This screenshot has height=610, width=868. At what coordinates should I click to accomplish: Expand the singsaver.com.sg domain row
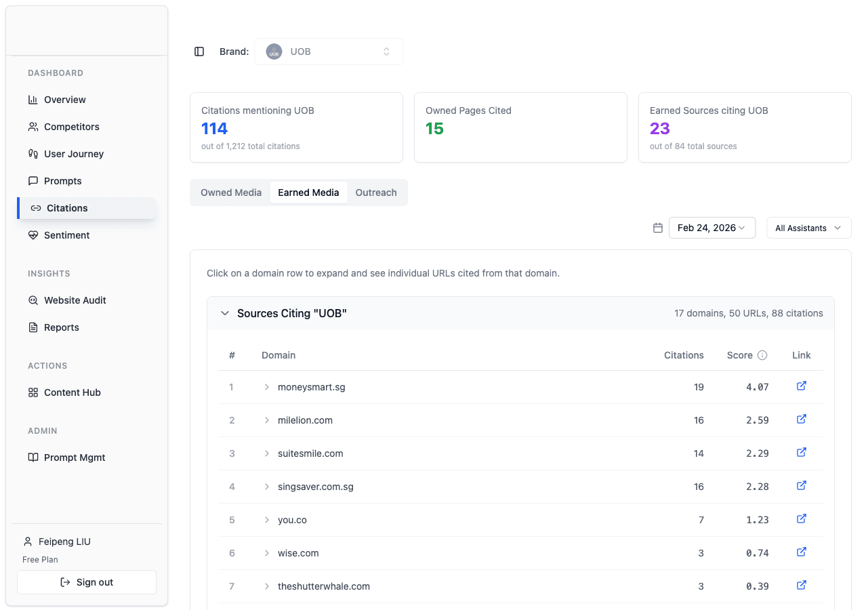coord(267,487)
